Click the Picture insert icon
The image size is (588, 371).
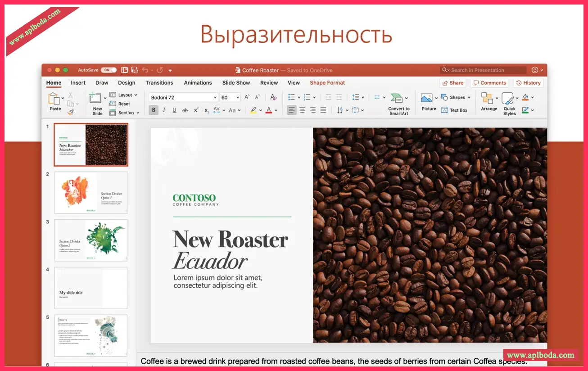point(426,98)
